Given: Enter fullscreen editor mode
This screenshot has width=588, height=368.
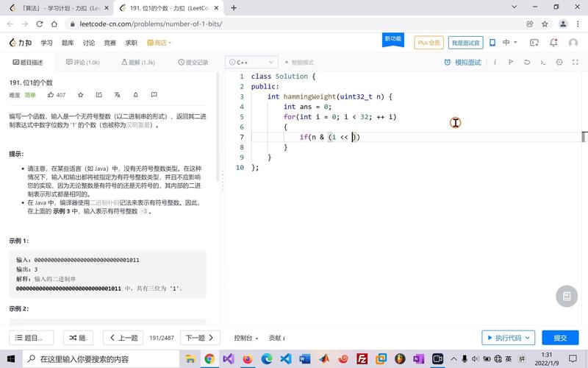Looking at the screenshot, I should tap(576, 63).
